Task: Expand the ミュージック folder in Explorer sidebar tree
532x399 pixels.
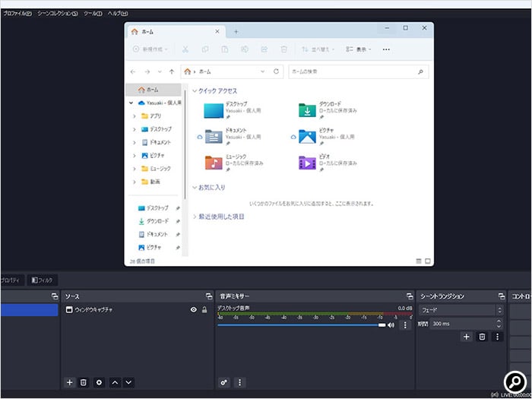Action: pyautogui.click(x=135, y=169)
